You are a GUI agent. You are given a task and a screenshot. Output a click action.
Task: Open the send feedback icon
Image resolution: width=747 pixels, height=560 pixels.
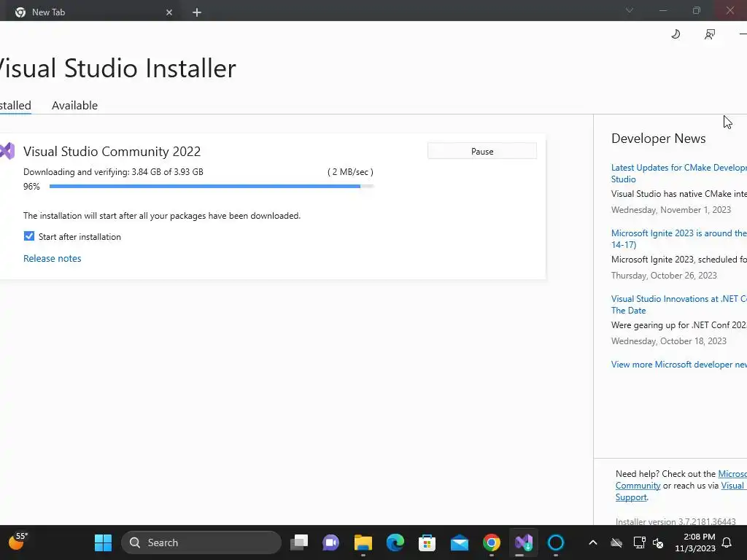(x=709, y=34)
